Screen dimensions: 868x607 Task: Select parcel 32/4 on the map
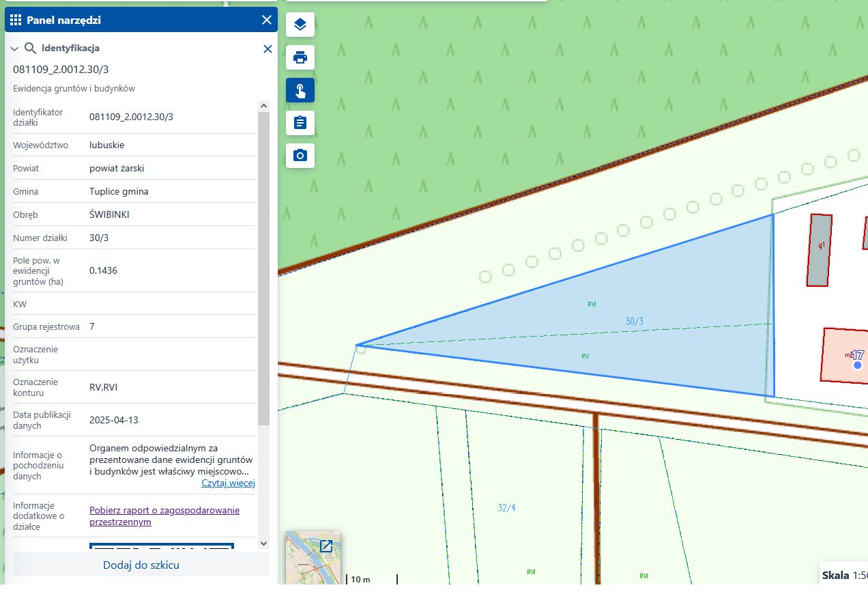506,508
